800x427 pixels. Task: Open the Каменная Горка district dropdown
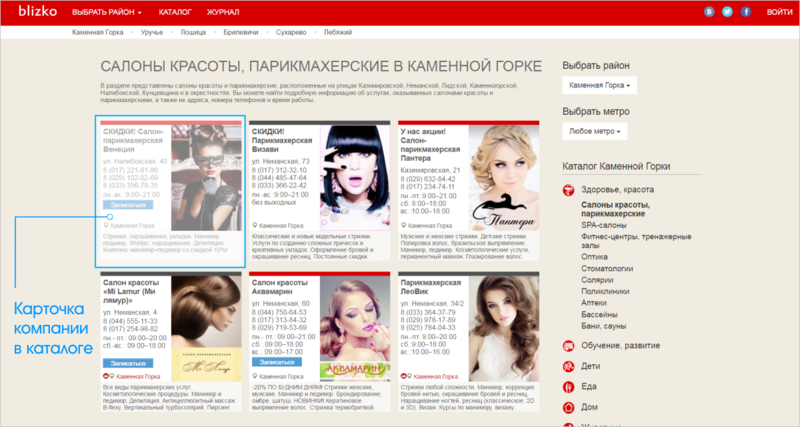(x=600, y=86)
